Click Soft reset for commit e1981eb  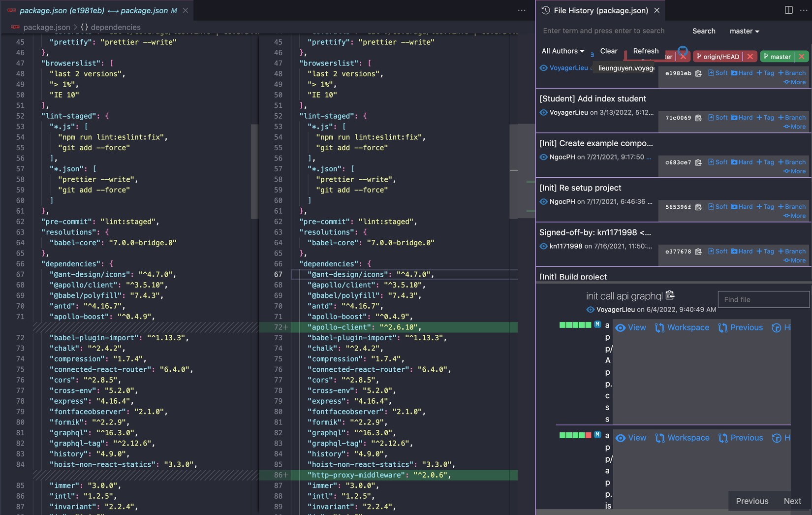click(x=718, y=73)
